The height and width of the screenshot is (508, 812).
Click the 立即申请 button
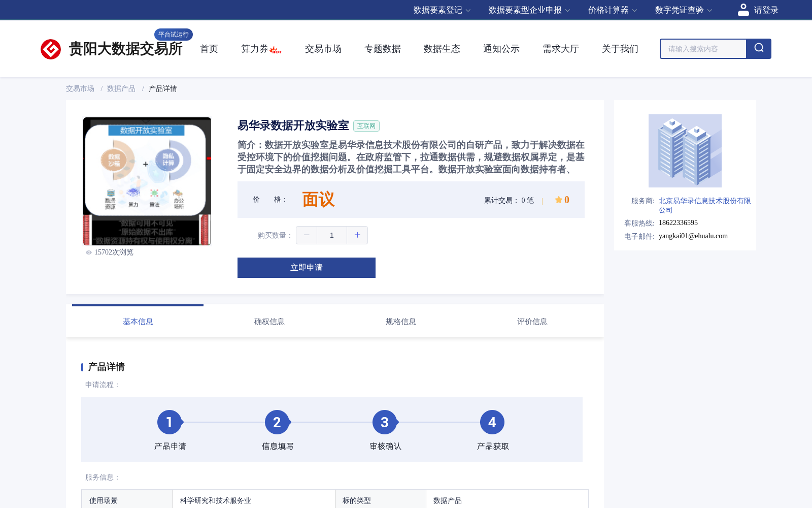coord(307,268)
